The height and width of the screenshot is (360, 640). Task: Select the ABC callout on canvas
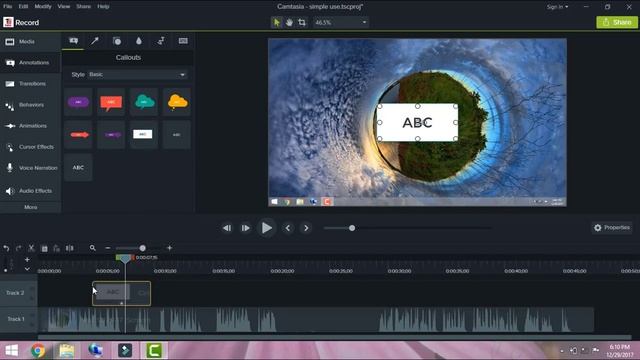pyautogui.click(x=417, y=122)
